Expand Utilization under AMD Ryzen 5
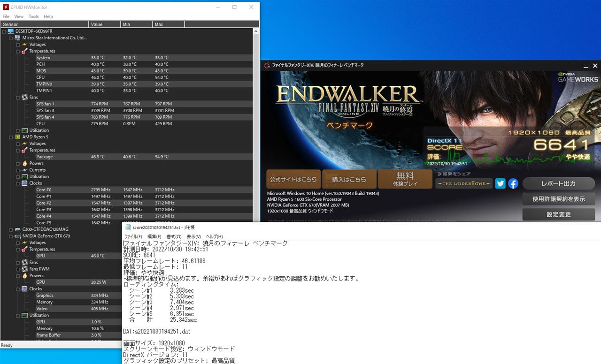Screen dimensions: 601x364 coord(18,176)
